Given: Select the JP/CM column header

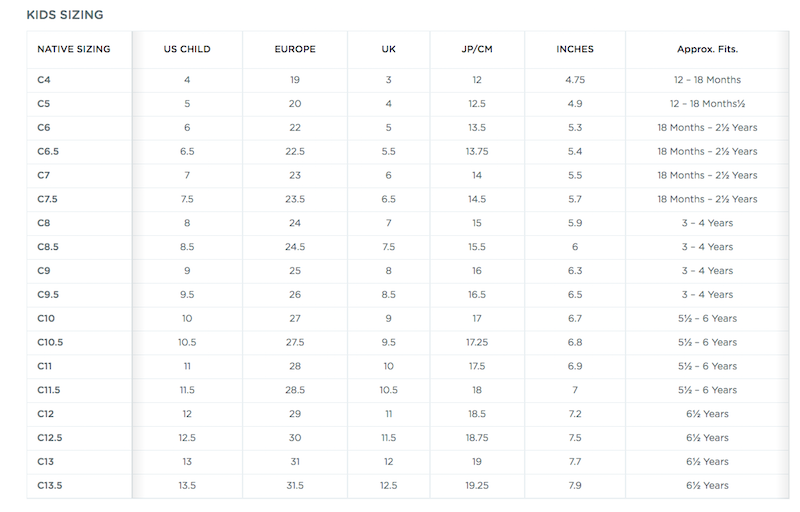Looking at the screenshot, I should (x=477, y=48).
